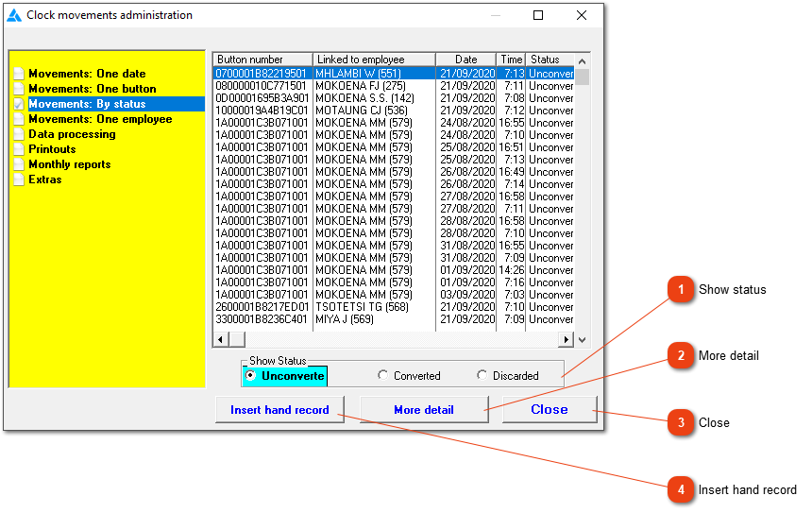Click horizontal scrollbar right arrow

566,339
